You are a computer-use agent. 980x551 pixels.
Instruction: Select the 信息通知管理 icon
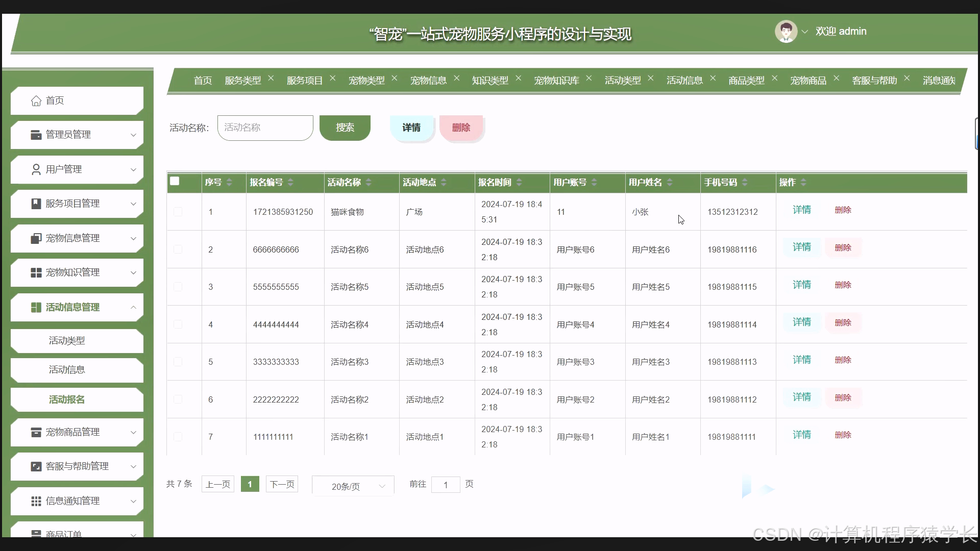(x=35, y=501)
